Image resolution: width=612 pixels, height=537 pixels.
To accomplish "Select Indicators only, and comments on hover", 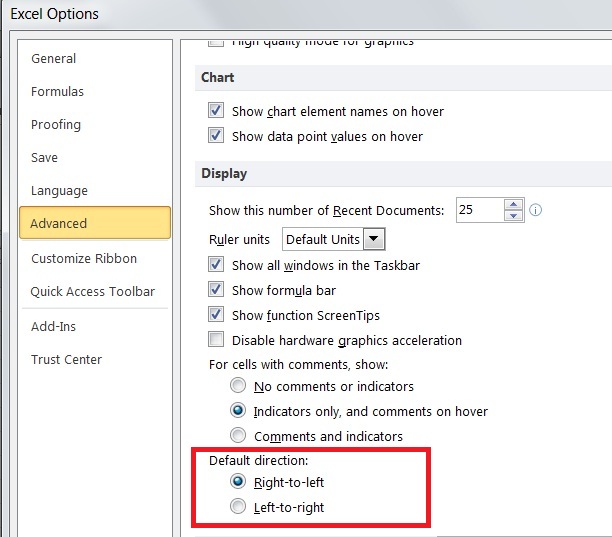I will [238, 410].
